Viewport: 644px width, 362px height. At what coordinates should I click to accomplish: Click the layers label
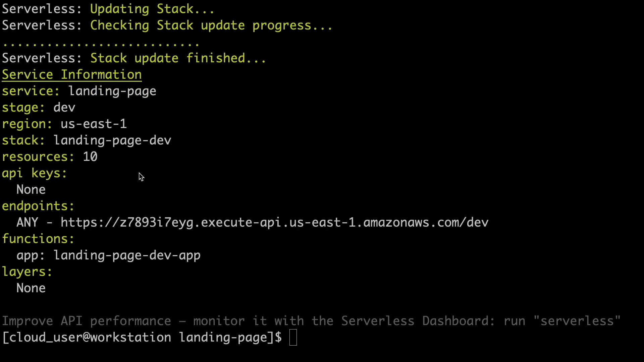coord(27,272)
